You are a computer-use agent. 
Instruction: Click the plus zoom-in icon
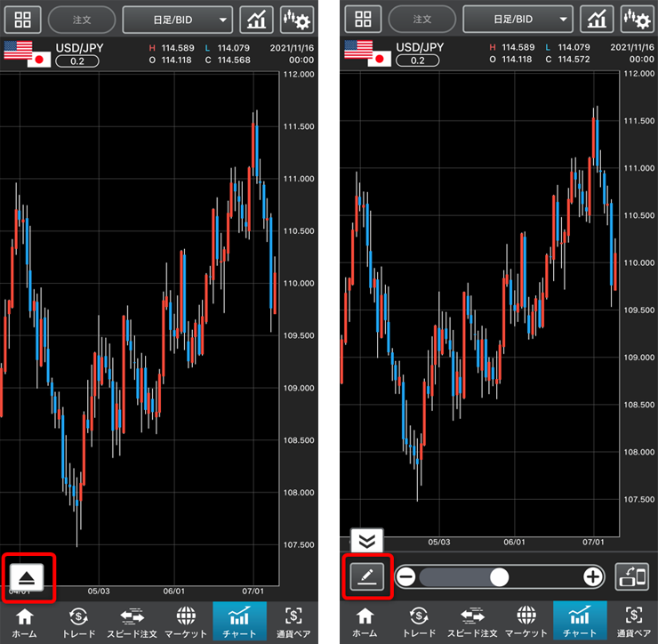pos(593,576)
